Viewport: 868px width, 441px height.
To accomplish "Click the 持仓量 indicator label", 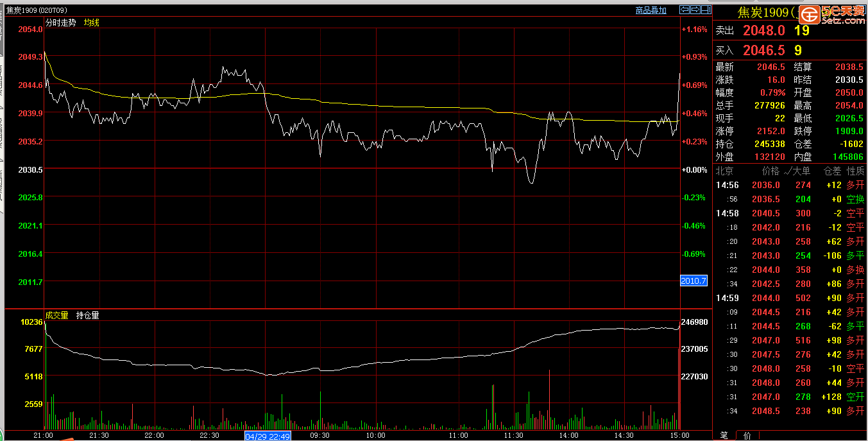I will click(87, 315).
